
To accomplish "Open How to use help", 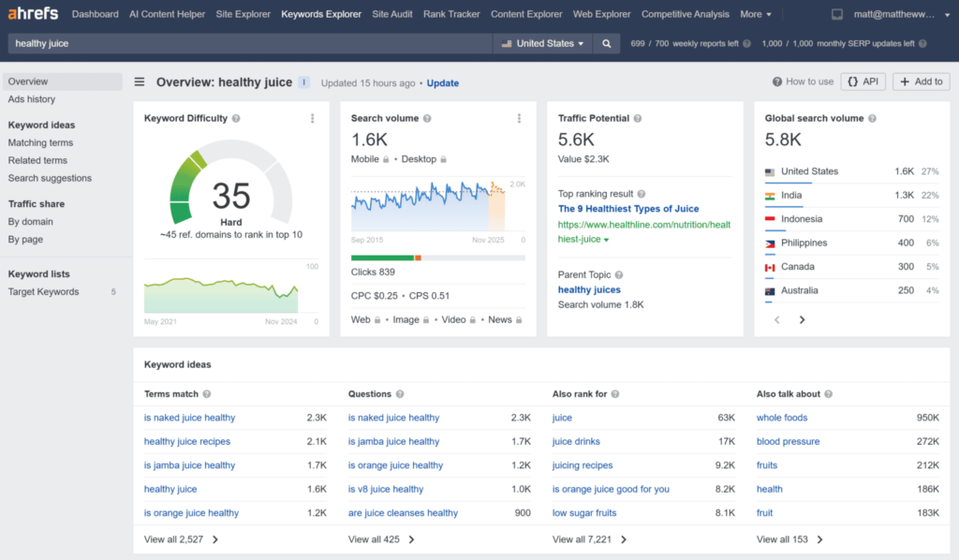I will [803, 81].
